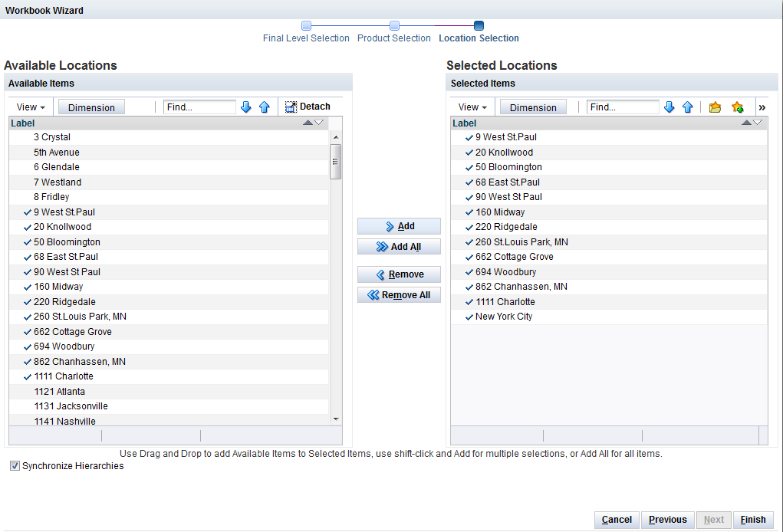Click the find next arrow in Selected Items
The width and height of the screenshot is (783, 532).
669,107
